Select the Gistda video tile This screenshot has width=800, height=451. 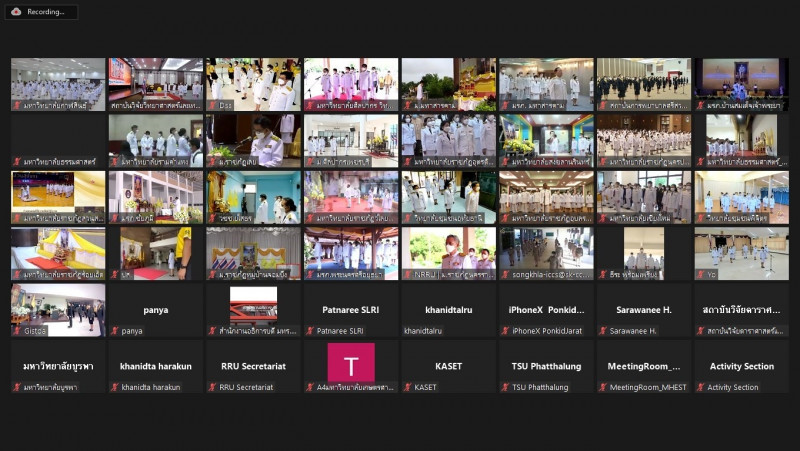[58, 310]
